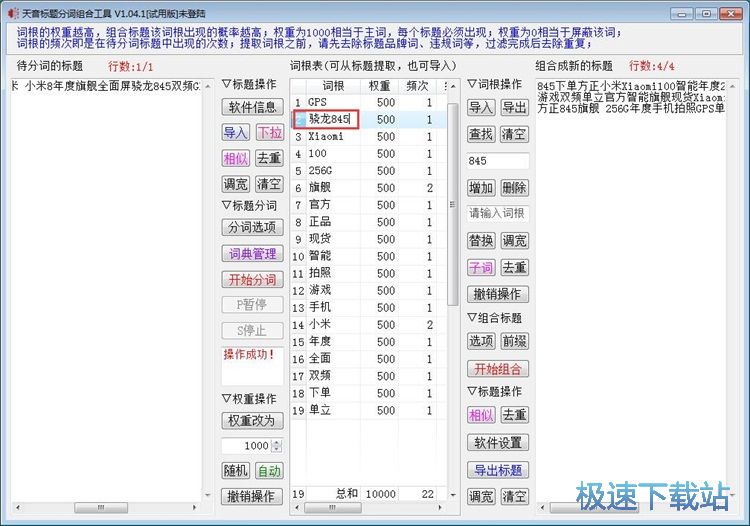The image size is (750, 526).
Task: Click 调宽 next to 替换
Action: (x=514, y=241)
